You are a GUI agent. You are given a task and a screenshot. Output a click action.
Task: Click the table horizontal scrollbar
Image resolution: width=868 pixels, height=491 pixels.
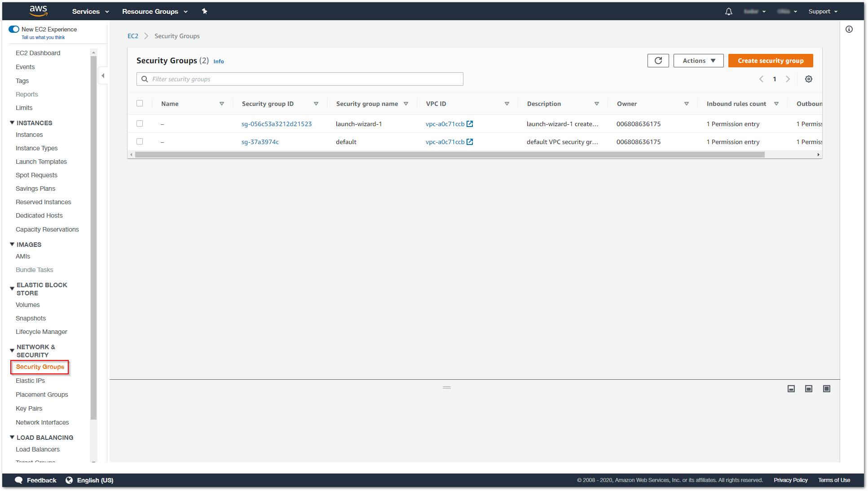(449, 154)
